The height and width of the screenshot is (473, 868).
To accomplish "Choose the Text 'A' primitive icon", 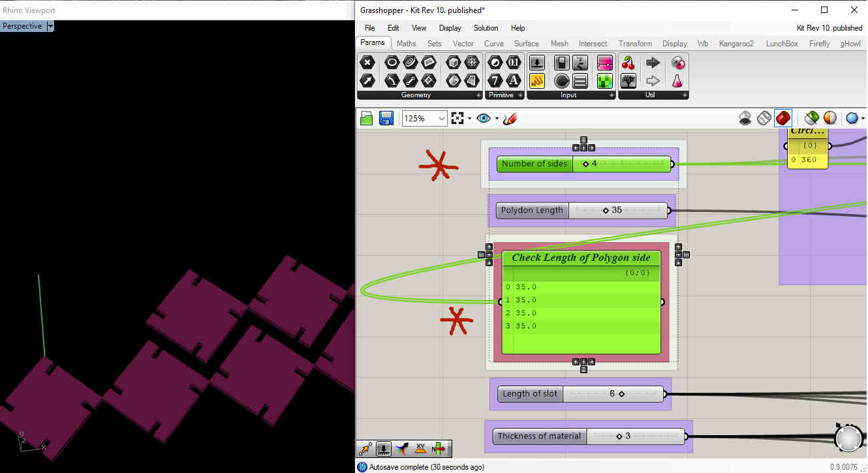I will coord(514,80).
